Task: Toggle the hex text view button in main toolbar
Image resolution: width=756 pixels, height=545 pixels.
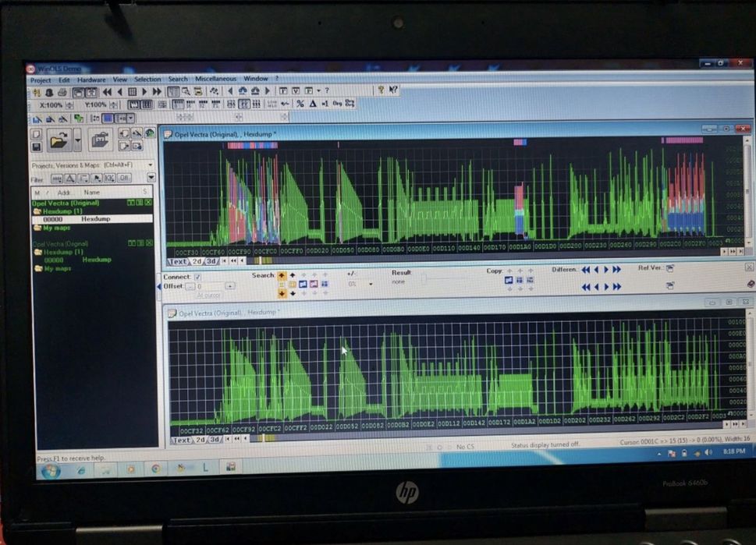Action: [173, 91]
